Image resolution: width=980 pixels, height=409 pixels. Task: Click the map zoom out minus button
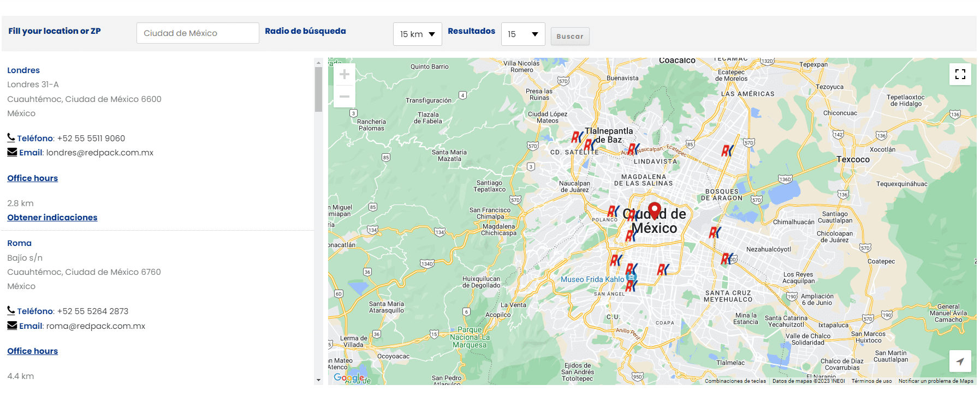(345, 97)
